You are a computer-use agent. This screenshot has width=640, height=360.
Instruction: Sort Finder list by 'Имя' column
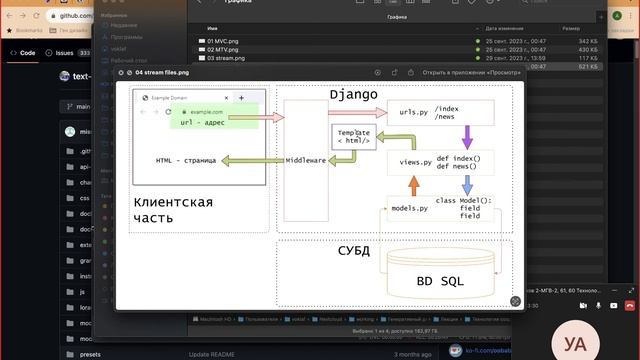point(212,29)
